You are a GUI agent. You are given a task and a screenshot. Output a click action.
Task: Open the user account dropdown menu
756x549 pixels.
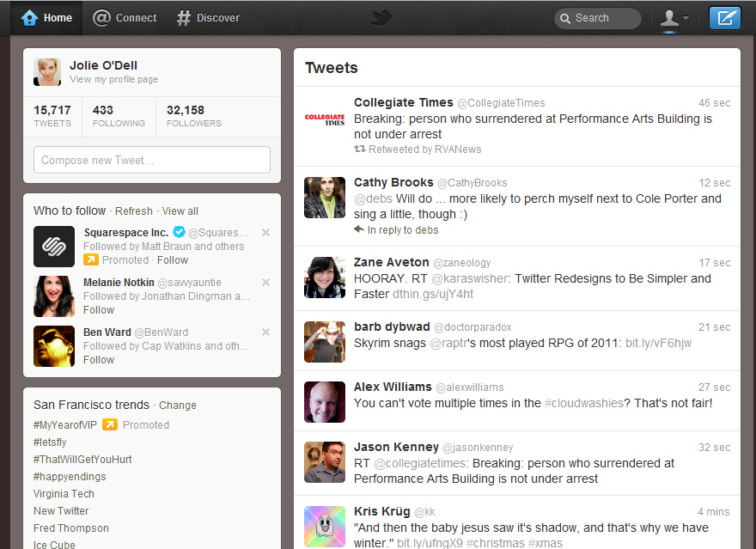pyautogui.click(x=674, y=18)
